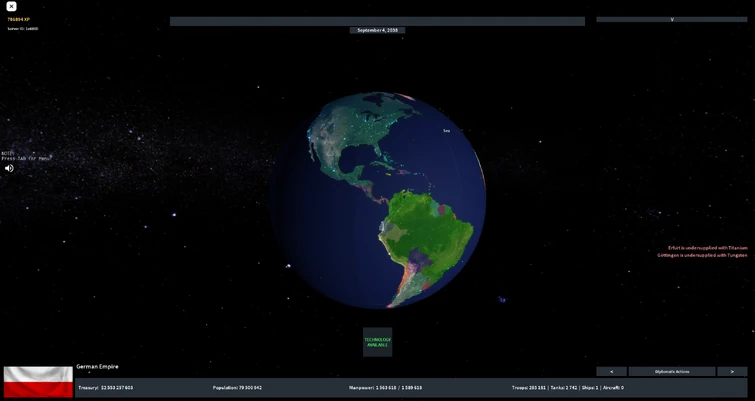Open the Göttingen undersupplied Tungsten alert
The image size is (755, 401).
click(x=703, y=255)
